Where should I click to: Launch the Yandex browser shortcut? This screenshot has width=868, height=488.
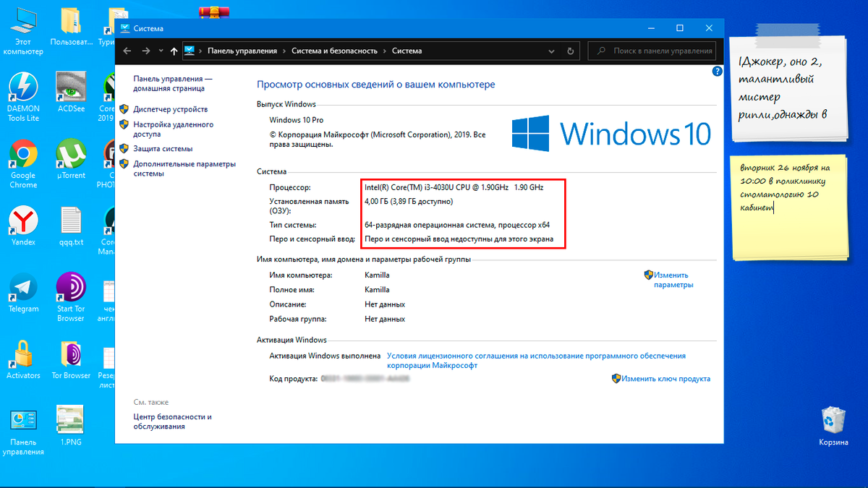coord(23,226)
